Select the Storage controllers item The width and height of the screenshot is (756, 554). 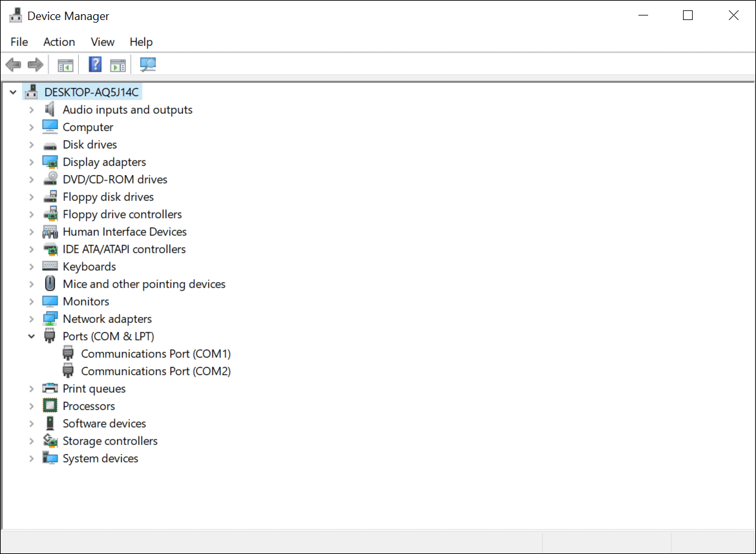pyautogui.click(x=110, y=441)
